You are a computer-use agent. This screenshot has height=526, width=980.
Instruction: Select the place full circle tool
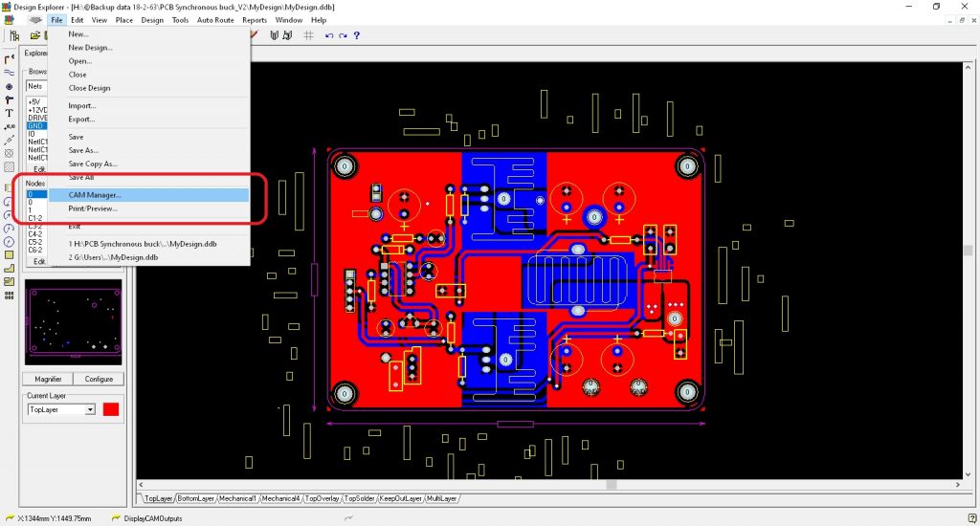10,242
